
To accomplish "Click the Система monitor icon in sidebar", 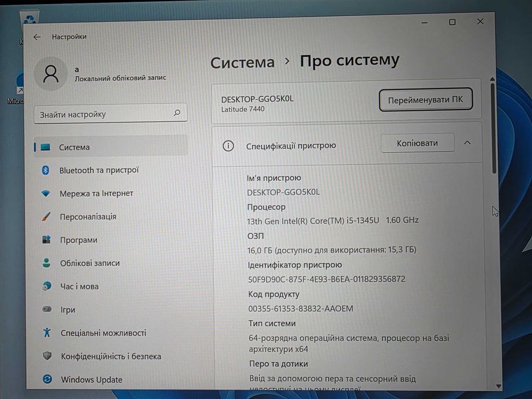I will (x=46, y=147).
